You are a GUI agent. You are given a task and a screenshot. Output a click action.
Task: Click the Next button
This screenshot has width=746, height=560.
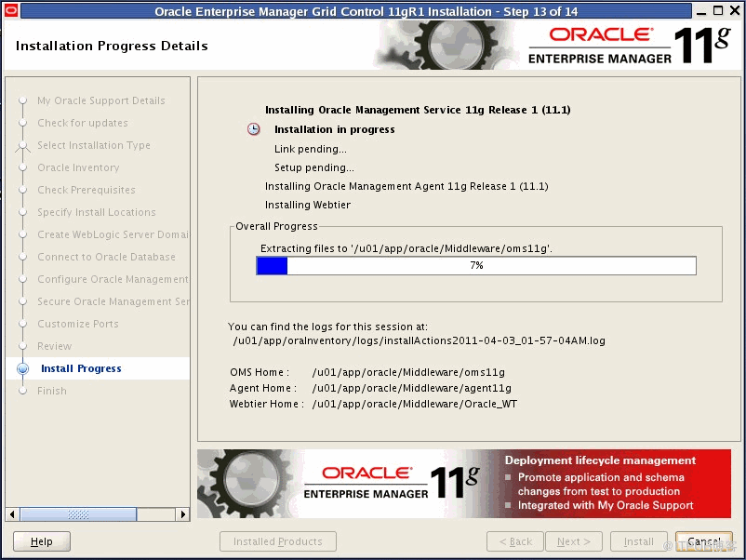pos(574,541)
